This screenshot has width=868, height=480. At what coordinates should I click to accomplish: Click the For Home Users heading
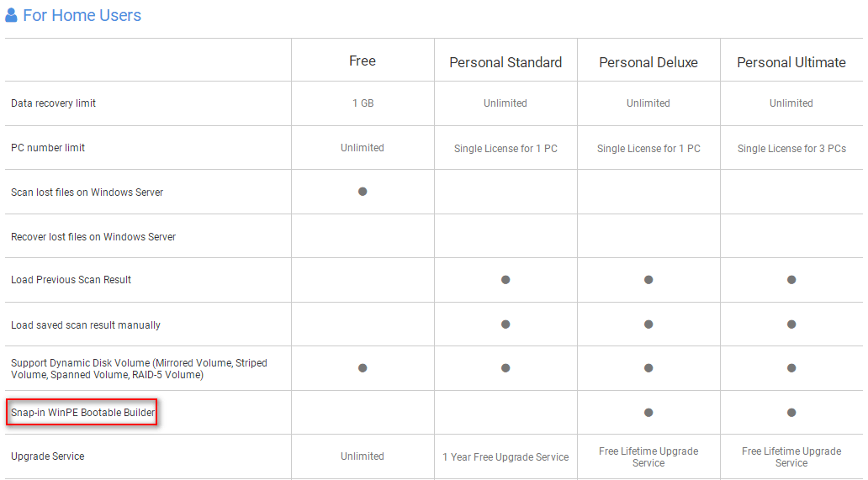(82, 15)
